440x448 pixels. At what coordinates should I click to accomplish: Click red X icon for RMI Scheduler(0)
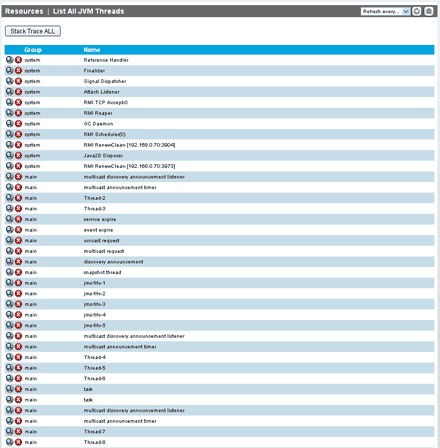tap(18, 134)
